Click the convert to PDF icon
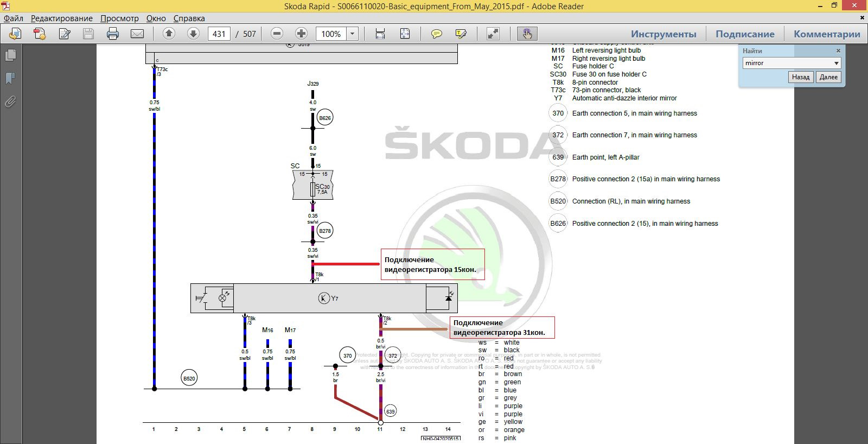This screenshot has height=444, width=868. click(40, 34)
